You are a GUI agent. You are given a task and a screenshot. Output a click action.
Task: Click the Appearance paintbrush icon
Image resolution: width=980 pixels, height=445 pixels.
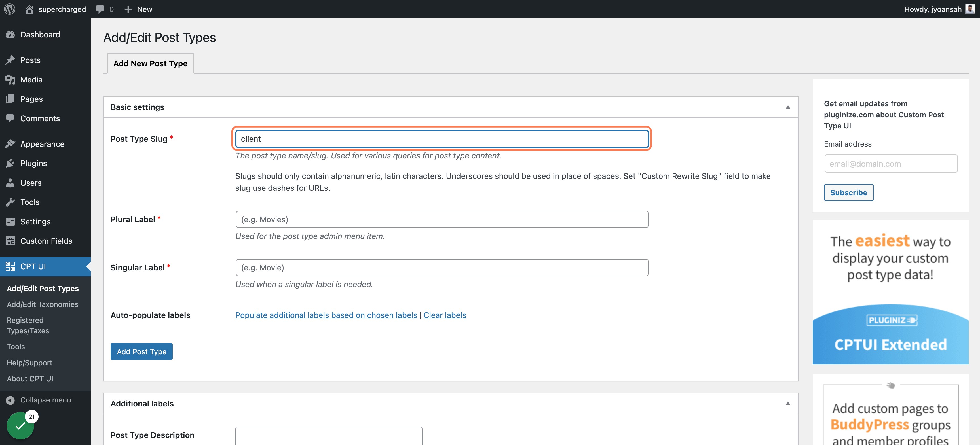[x=10, y=144]
